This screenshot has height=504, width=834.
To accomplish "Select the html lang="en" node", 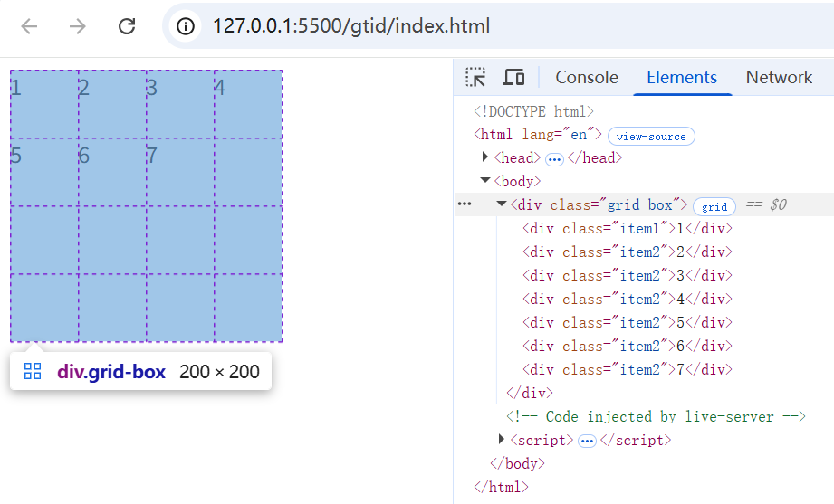I will tap(538, 135).
